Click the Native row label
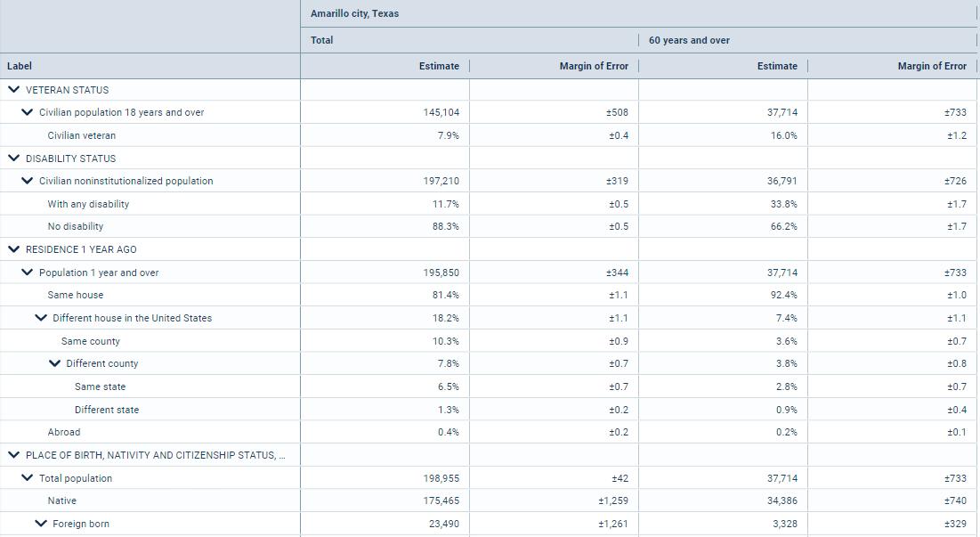980x537 pixels. pos(62,500)
